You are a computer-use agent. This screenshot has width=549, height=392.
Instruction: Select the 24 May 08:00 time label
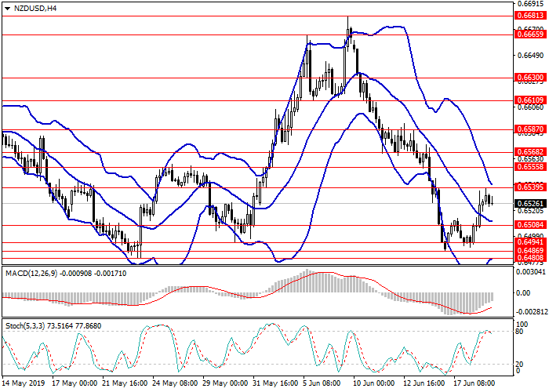tap(176, 383)
